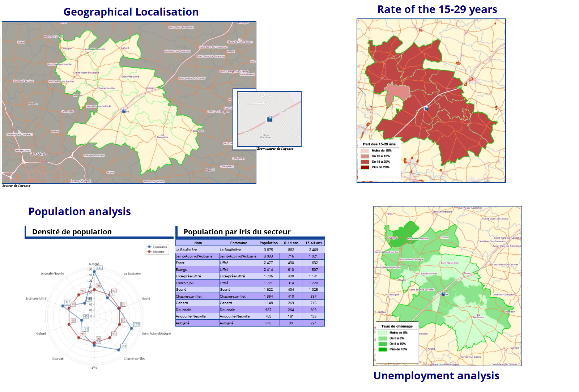Click the 'La Bouëxière' axis label on the radar chart

(132, 273)
